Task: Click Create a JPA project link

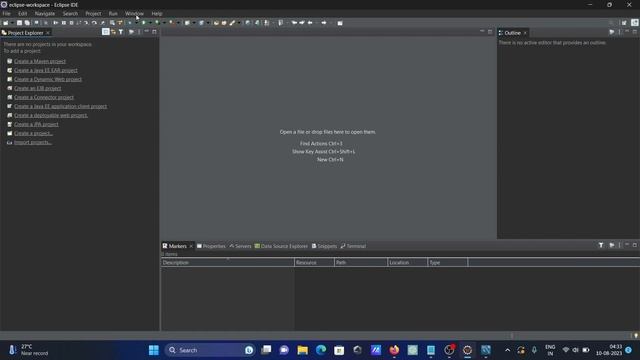Action: (x=36, y=124)
